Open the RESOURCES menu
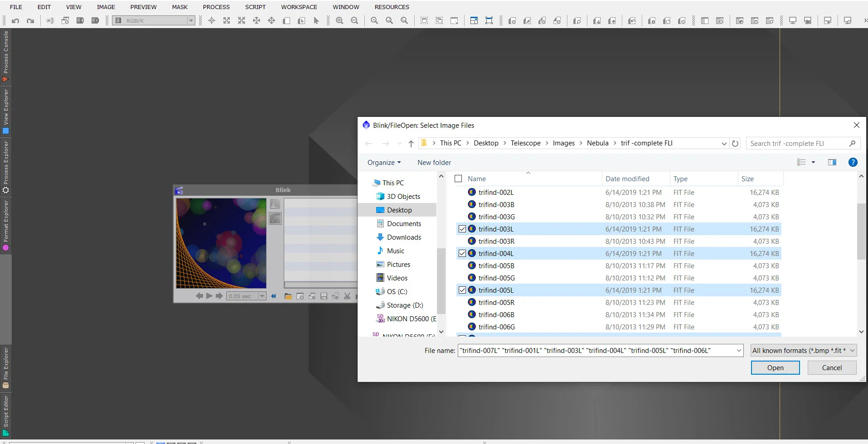This screenshot has height=444, width=868. [392, 7]
